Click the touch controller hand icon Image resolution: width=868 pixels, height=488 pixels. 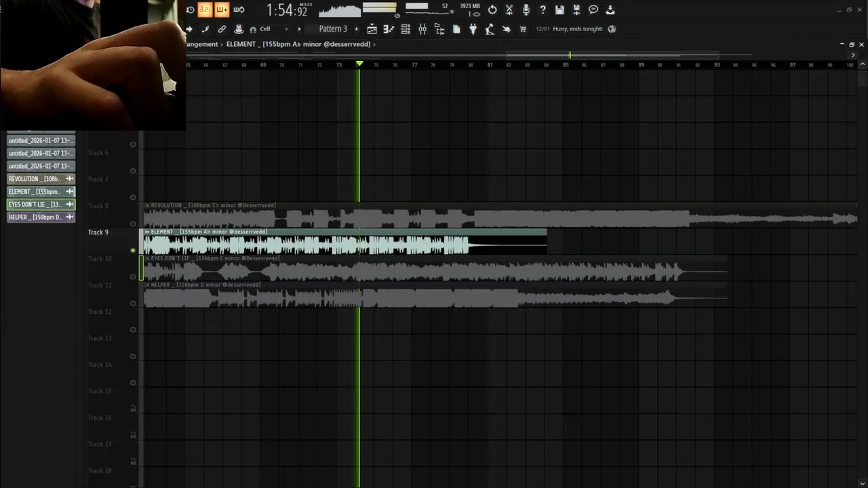pyautogui.click(x=507, y=29)
